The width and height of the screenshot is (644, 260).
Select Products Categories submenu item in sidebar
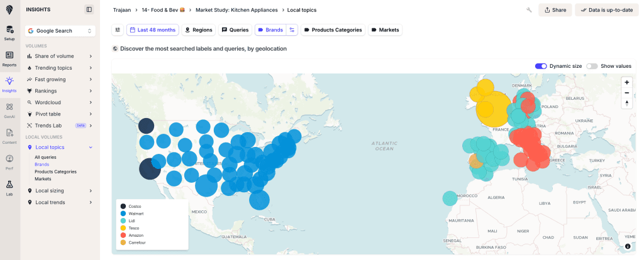click(55, 172)
